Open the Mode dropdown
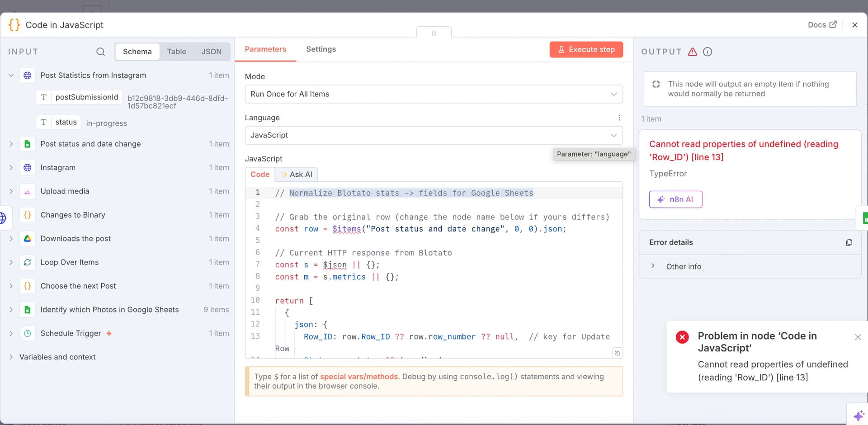Image resolution: width=868 pixels, height=425 pixels. click(434, 94)
